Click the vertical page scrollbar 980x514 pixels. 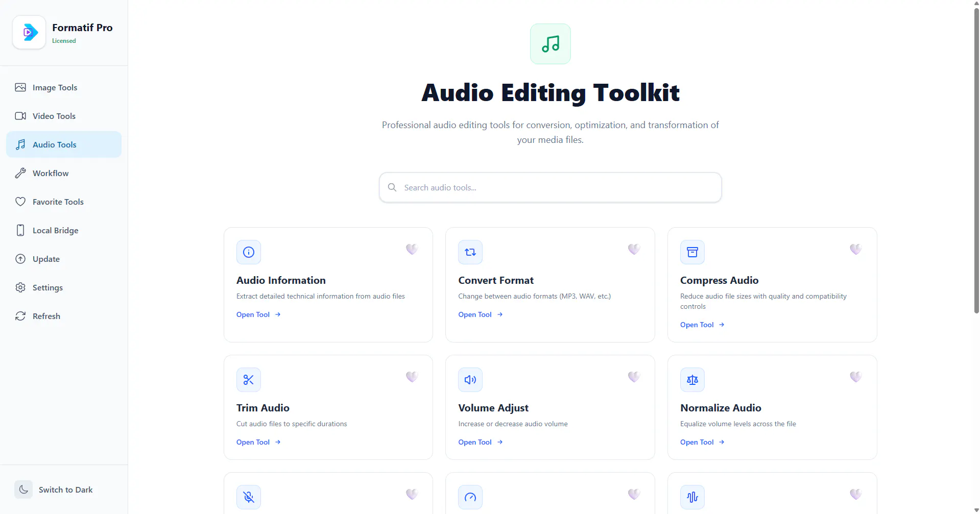tap(976, 161)
